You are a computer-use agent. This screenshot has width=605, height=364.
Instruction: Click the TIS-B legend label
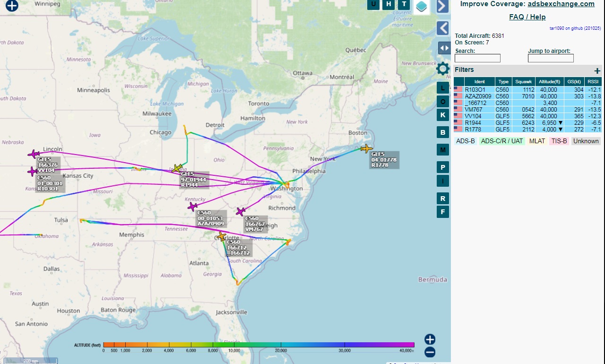(x=559, y=141)
